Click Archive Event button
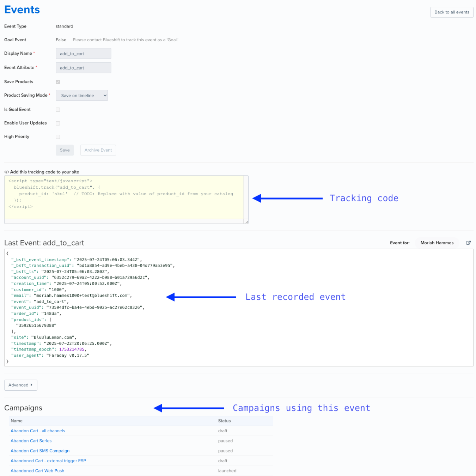Screen dimensions: 476x476 coord(98,150)
